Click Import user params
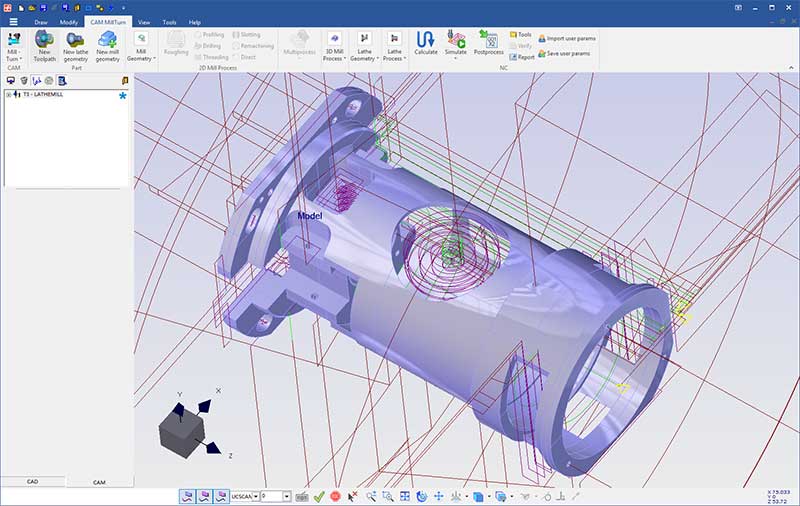 [x=567, y=38]
